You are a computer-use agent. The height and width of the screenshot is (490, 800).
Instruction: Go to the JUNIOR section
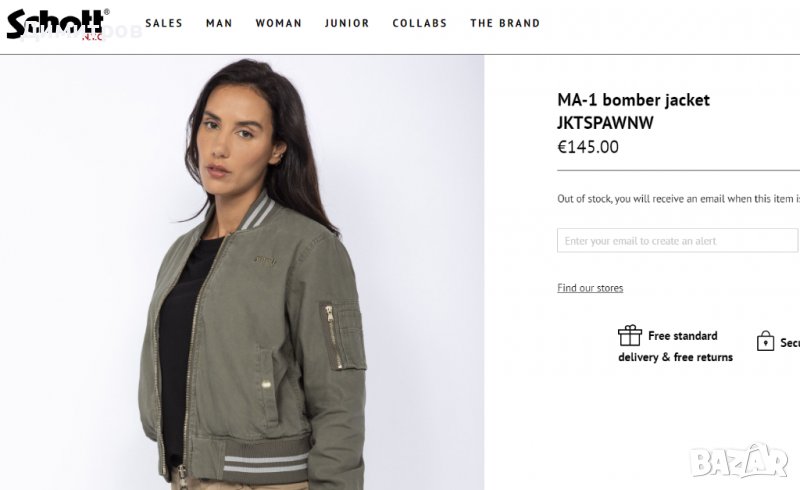click(347, 23)
